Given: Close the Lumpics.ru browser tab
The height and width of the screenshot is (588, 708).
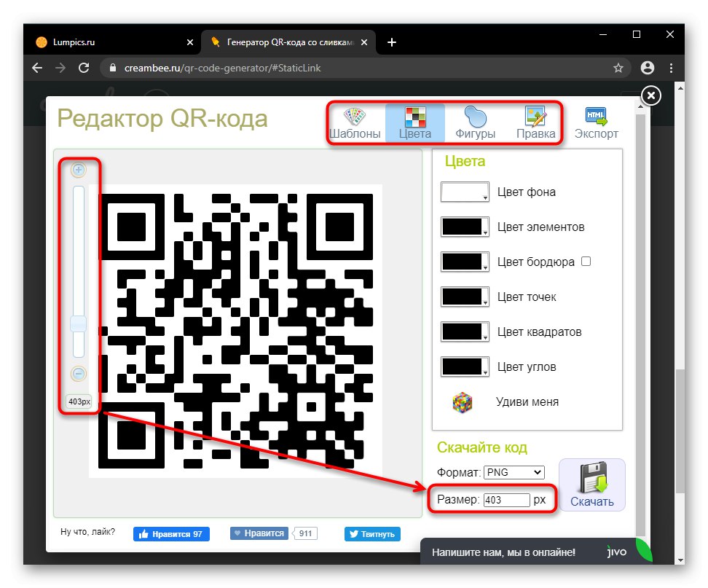Looking at the screenshot, I should point(190,42).
